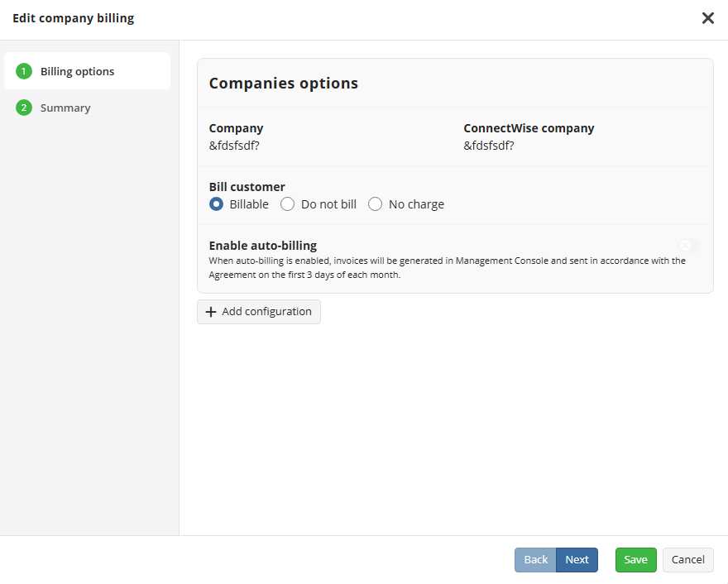This screenshot has width=728, height=584.
Task: Save the company billing changes
Action: [635, 560]
